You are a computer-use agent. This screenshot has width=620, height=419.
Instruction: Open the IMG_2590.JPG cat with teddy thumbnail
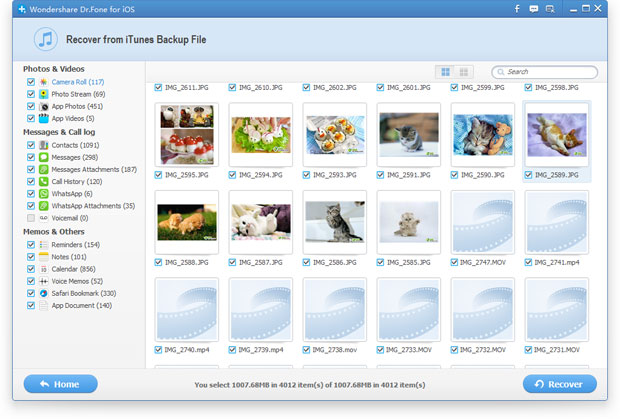tap(483, 134)
